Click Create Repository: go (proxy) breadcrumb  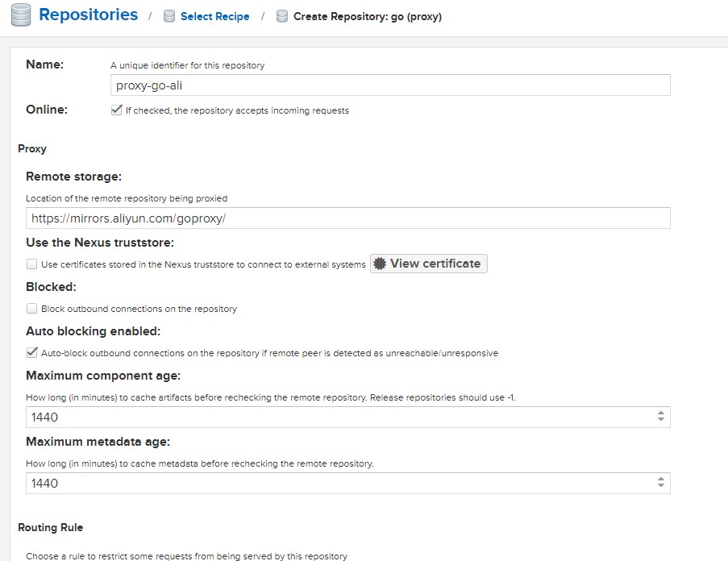tap(367, 17)
